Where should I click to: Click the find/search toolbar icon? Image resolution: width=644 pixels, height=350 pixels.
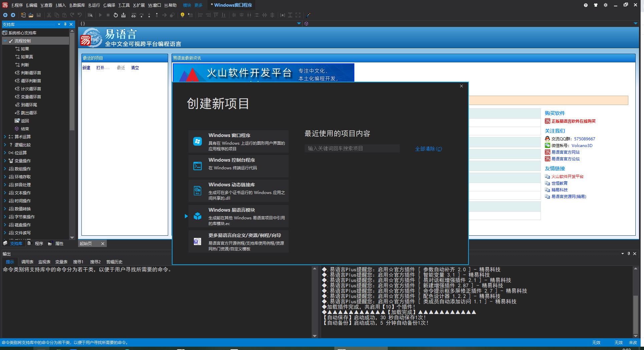[x=90, y=15]
